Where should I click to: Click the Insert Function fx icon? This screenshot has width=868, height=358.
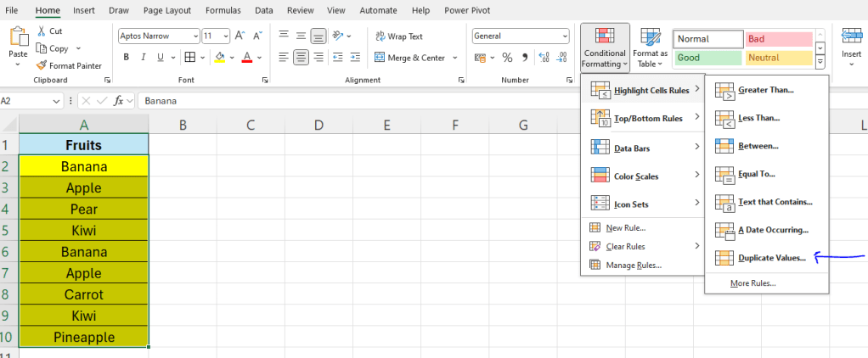tap(120, 100)
